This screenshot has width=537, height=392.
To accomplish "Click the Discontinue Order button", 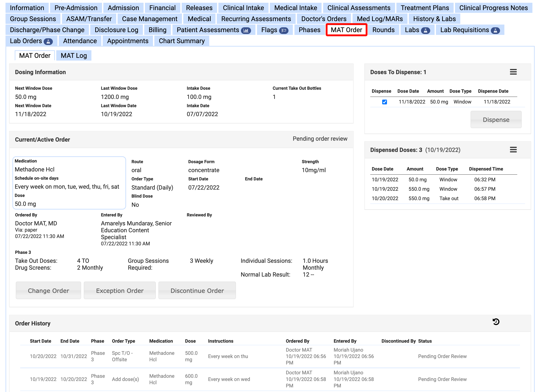I will tap(197, 290).
